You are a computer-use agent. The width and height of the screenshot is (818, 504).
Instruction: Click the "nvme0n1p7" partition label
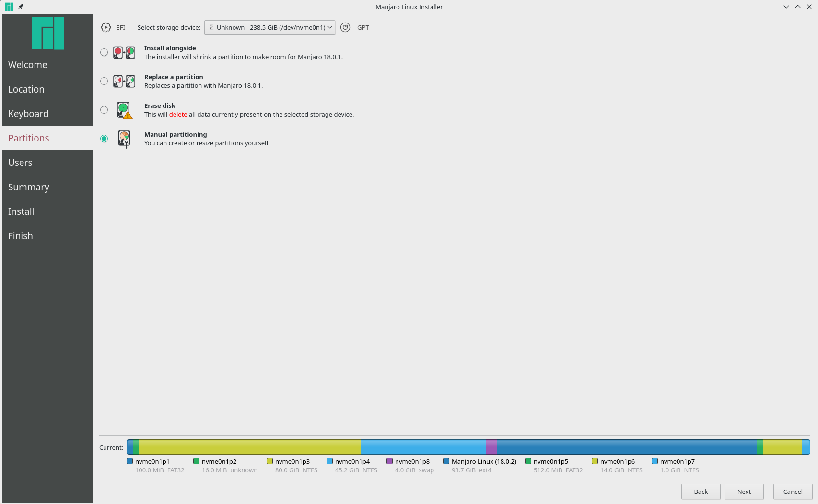click(x=678, y=461)
